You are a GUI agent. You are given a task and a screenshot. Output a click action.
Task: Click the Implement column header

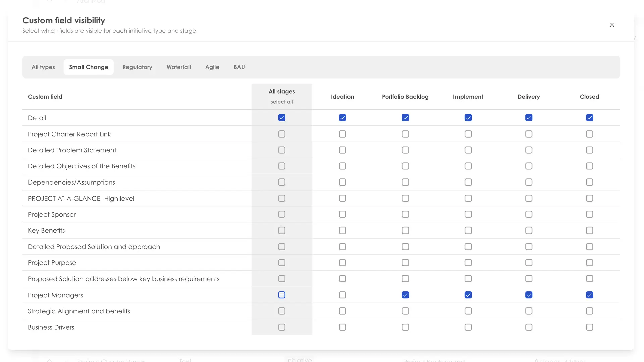pos(468,97)
